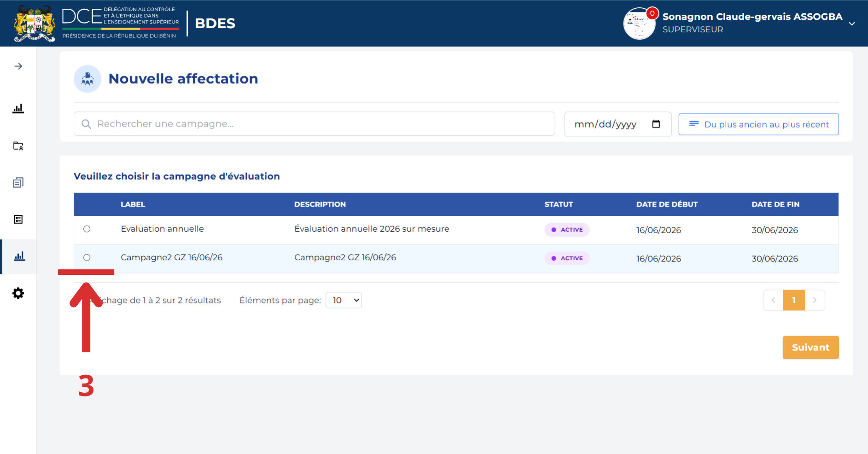The height and width of the screenshot is (454, 868).
Task: Click the LABEL column header
Action: pyautogui.click(x=133, y=204)
